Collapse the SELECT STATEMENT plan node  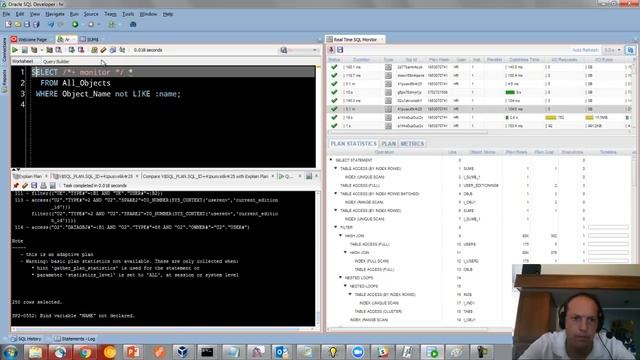click(331, 160)
